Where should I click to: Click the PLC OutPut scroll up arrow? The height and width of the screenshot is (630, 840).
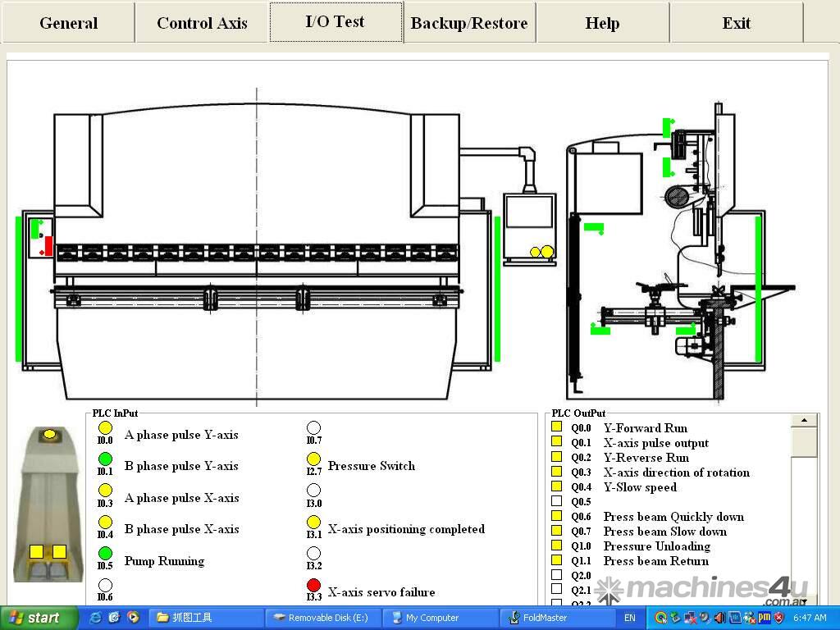[x=804, y=421]
